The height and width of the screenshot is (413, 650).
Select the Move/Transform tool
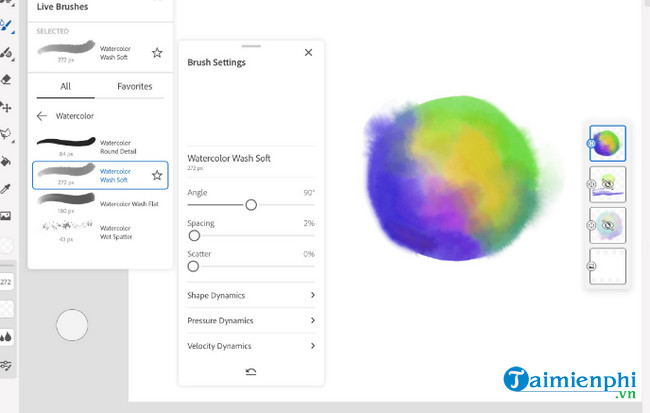pyautogui.click(x=6, y=106)
